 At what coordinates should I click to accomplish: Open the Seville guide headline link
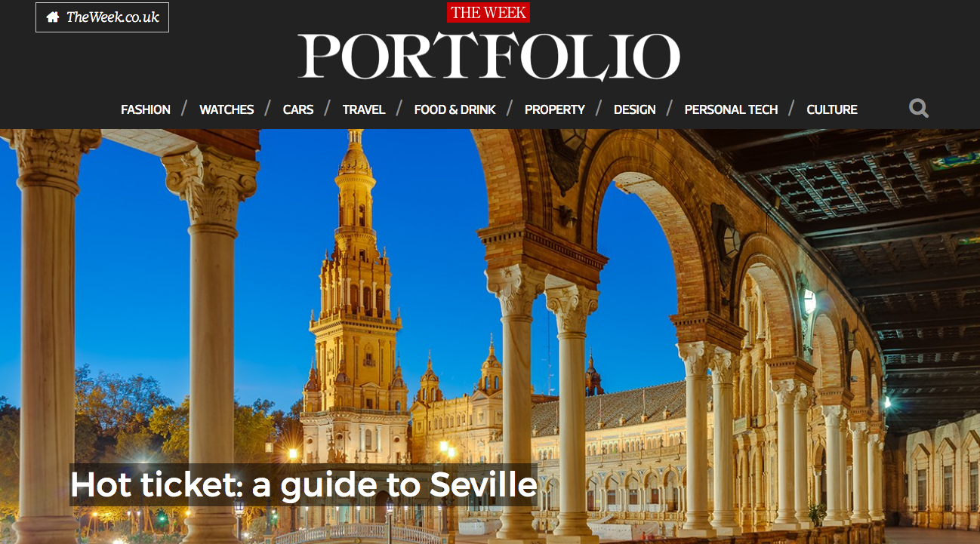point(304,484)
